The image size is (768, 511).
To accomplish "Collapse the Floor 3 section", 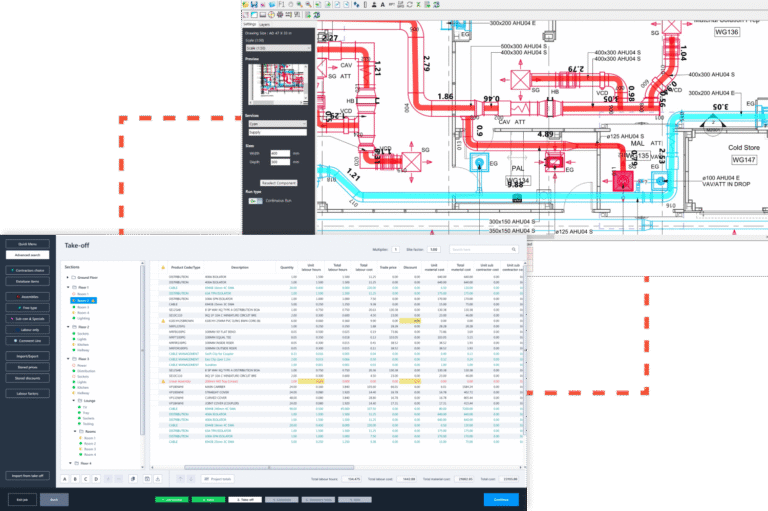I will point(68,359).
